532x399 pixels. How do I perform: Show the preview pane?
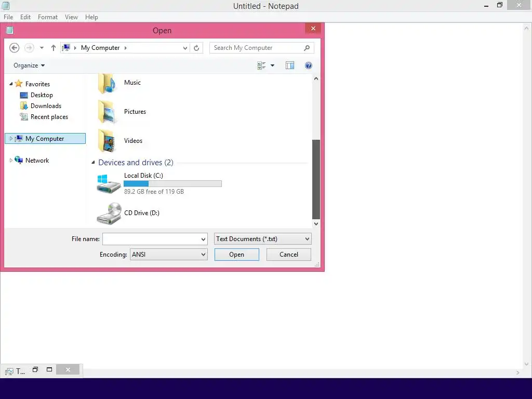coord(290,65)
